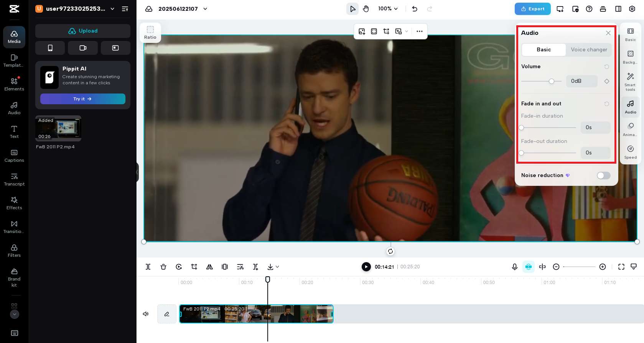
Task: Open the hexagon settings icon in top bar
Action: coord(632,9)
